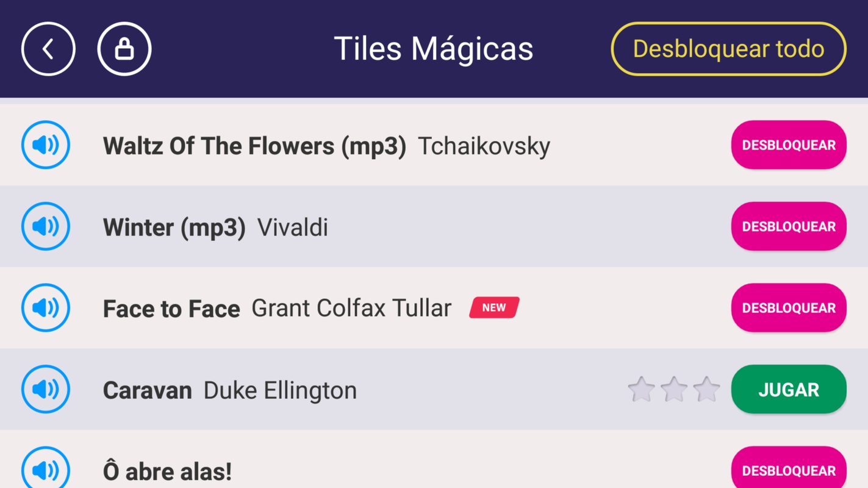868x488 pixels.
Task: Tap the back arrow icon
Action: (x=48, y=49)
